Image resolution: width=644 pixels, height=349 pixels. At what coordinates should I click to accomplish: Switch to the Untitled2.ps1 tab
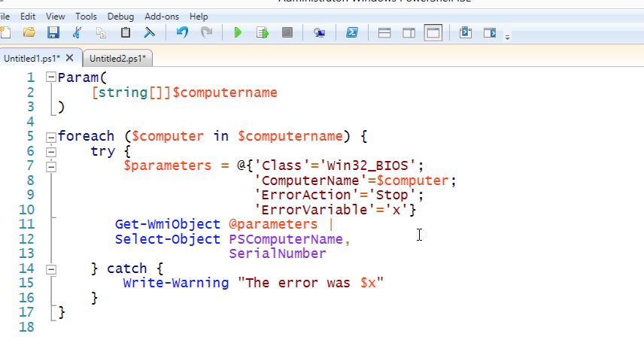[x=117, y=58]
